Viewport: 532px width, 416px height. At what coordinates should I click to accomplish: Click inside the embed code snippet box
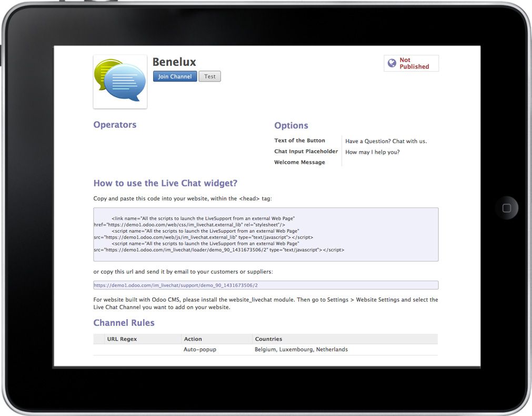pyautogui.click(x=266, y=234)
